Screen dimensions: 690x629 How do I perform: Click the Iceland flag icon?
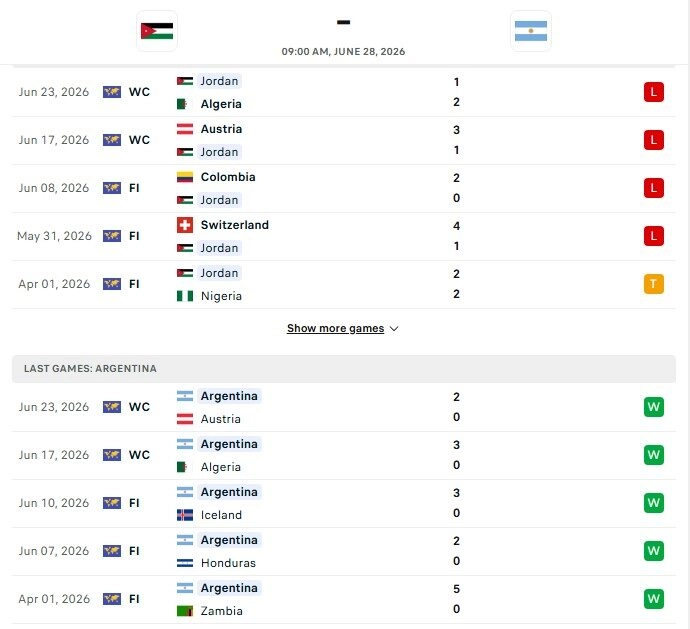(185, 515)
